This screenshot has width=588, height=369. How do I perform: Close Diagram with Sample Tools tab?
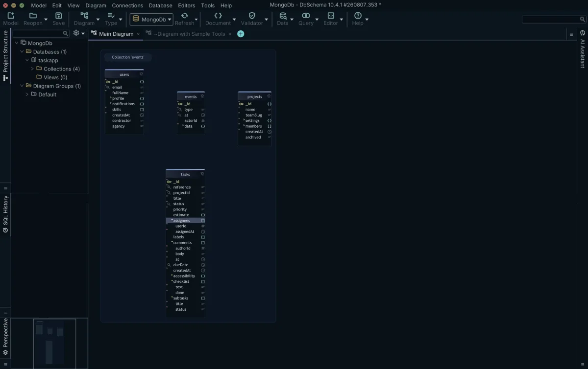(230, 34)
